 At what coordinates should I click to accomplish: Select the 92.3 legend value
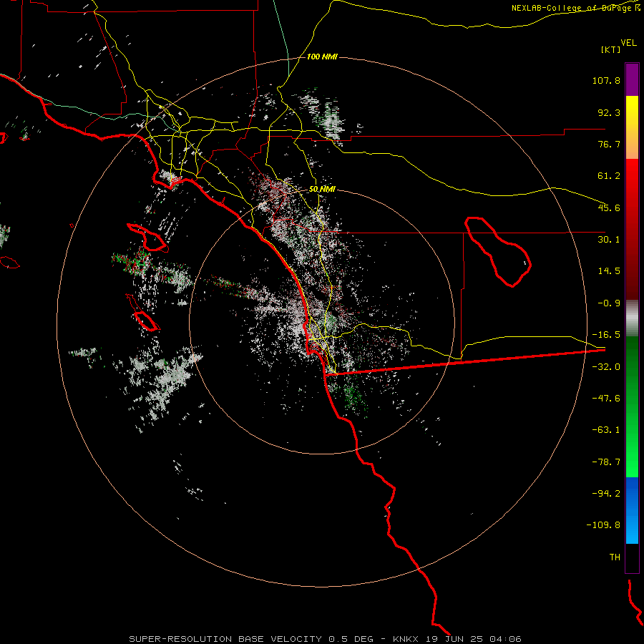coord(609,112)
